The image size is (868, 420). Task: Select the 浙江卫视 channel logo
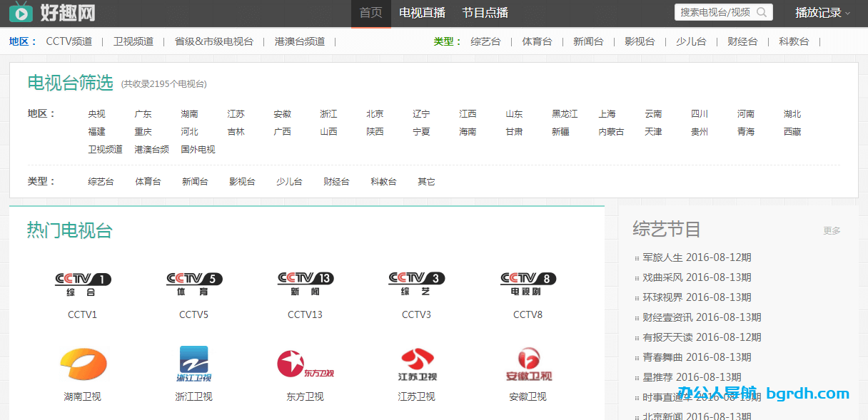pos(193,364)
